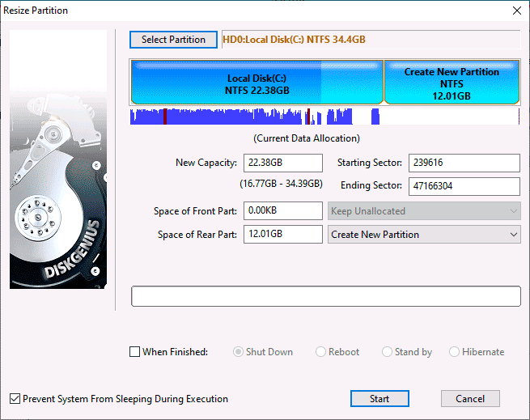
Task: Click the Space of Front Part label
Action: [195, 211]
